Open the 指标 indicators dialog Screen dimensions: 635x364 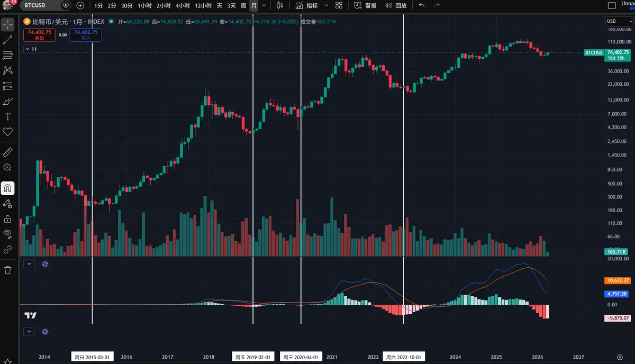pos(307,5)
